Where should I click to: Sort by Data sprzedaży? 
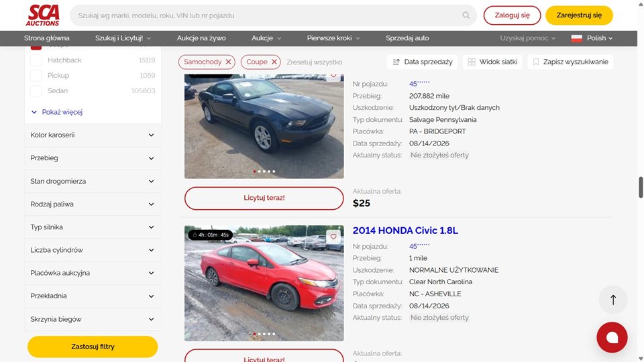click(x=422, y=62)
